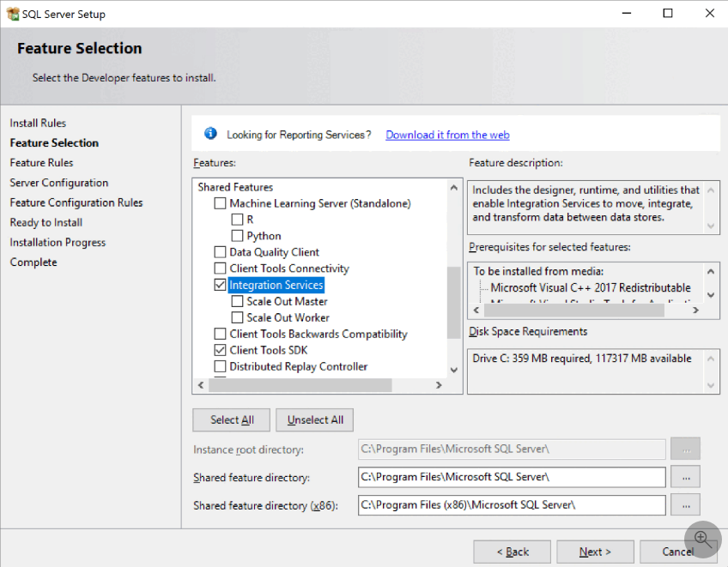Screen dimensions: 728x567
Task: Maximize the SQL Server Setup window
Action: [x=668, y=14]
